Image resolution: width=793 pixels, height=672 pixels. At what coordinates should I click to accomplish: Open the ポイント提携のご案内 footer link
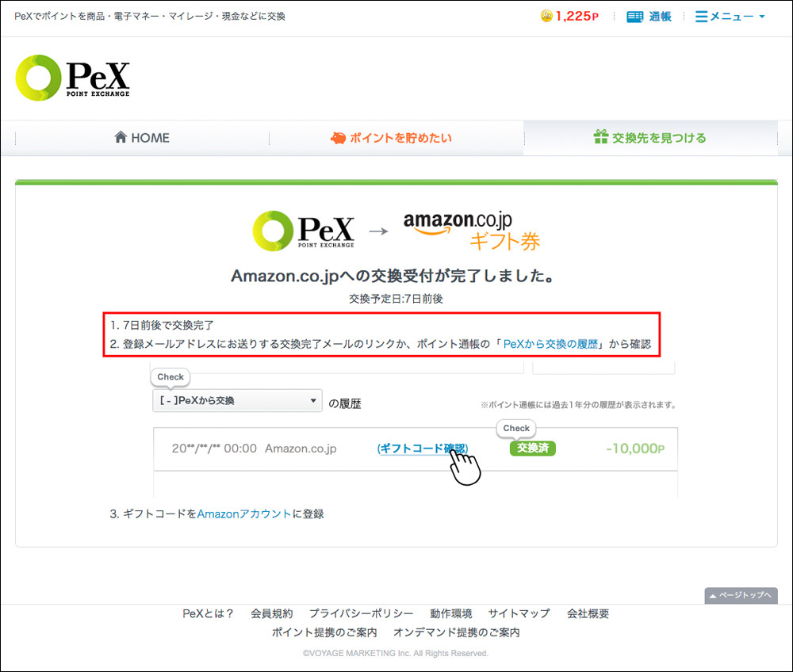tap(324, 632)
